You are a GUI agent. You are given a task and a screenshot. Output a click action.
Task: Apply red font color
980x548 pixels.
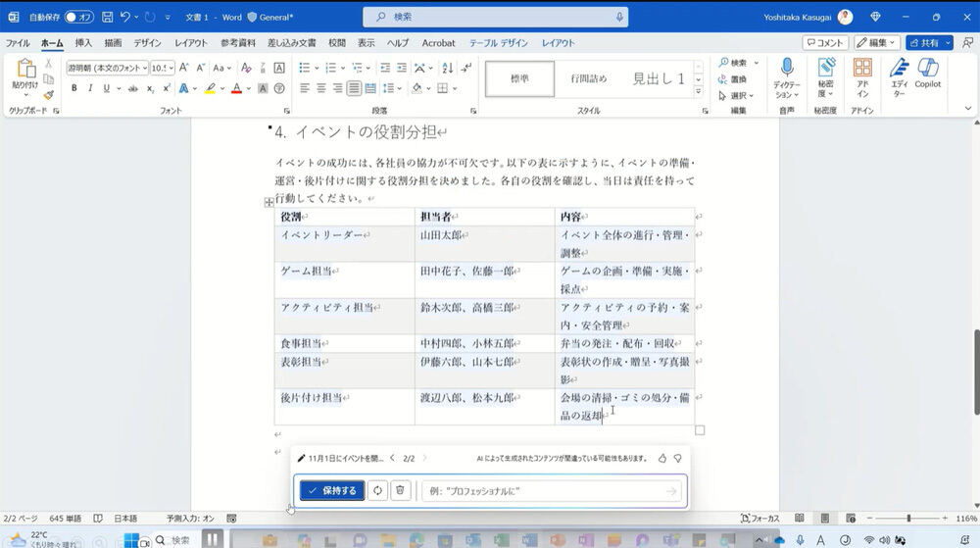236,88
